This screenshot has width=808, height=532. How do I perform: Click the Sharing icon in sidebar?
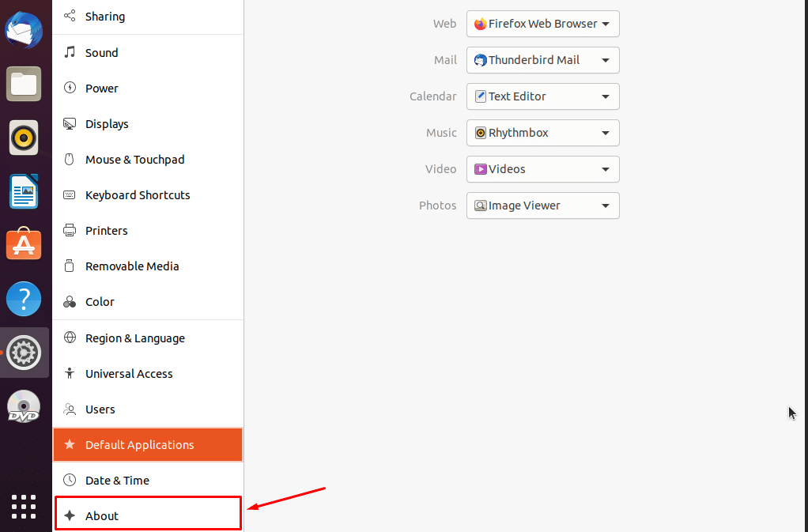70,16
